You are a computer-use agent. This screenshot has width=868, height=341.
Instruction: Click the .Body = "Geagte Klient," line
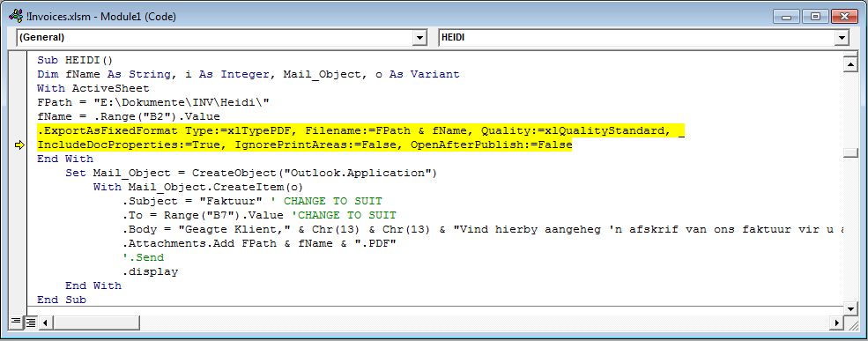482,229
